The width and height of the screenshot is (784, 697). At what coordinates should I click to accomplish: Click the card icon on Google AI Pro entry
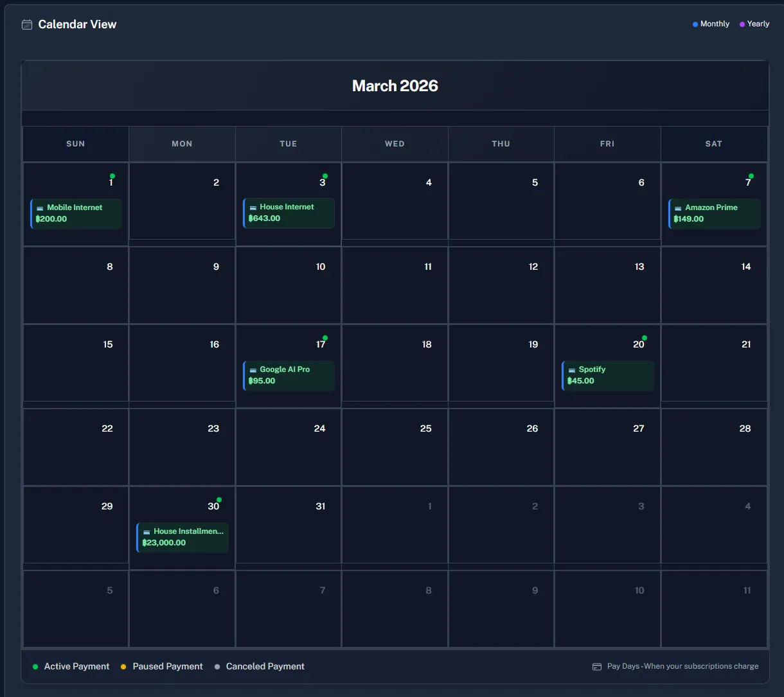pos(253,370)
